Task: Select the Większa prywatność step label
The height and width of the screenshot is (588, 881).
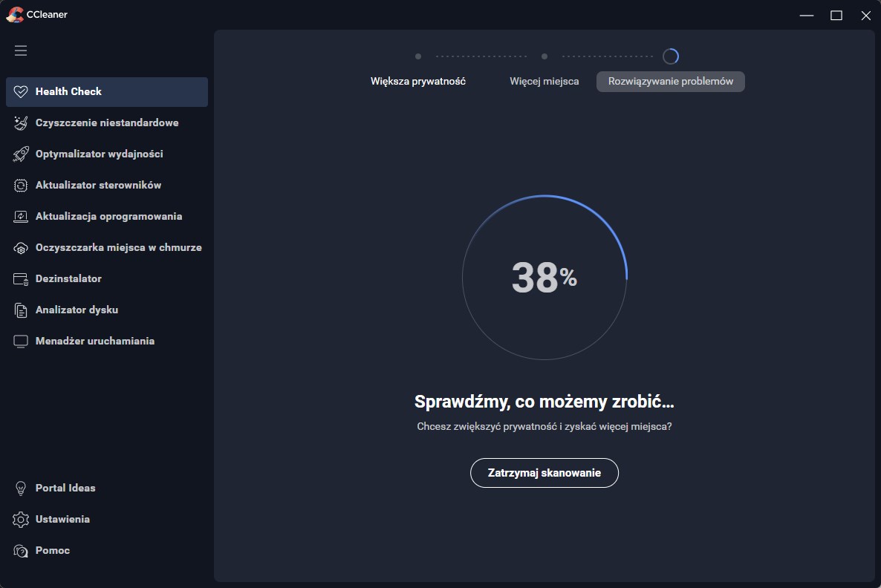Action: (417, 81)
